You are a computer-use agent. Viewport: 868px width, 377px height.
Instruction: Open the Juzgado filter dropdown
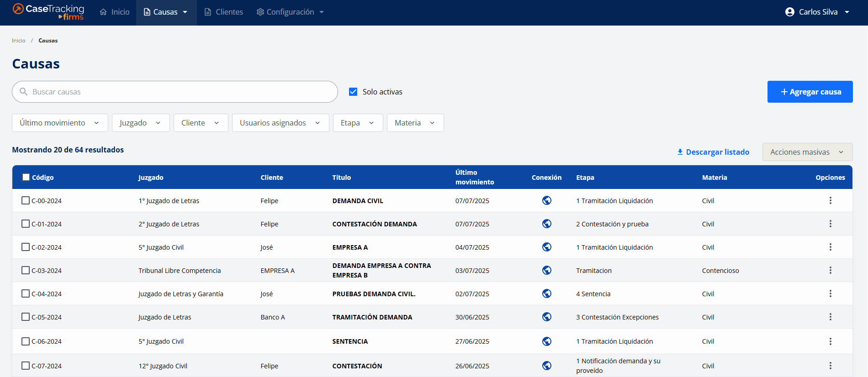pyautogui.click(x=141, y=123)
